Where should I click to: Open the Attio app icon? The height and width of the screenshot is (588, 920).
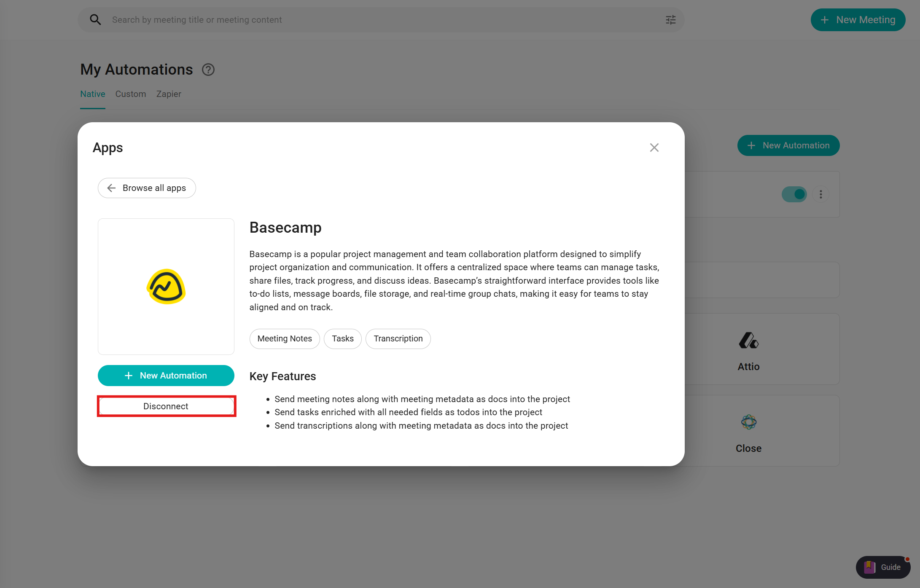(748, 341)
